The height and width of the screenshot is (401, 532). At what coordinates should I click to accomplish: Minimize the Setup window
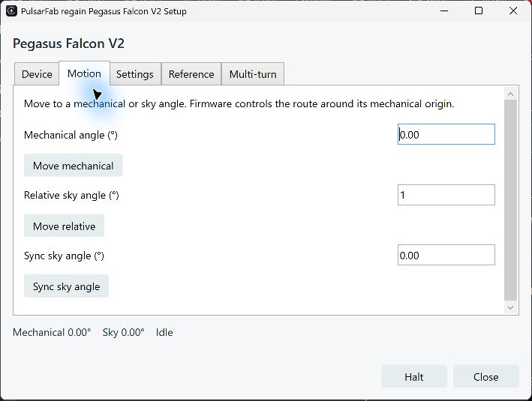[444, 10]
